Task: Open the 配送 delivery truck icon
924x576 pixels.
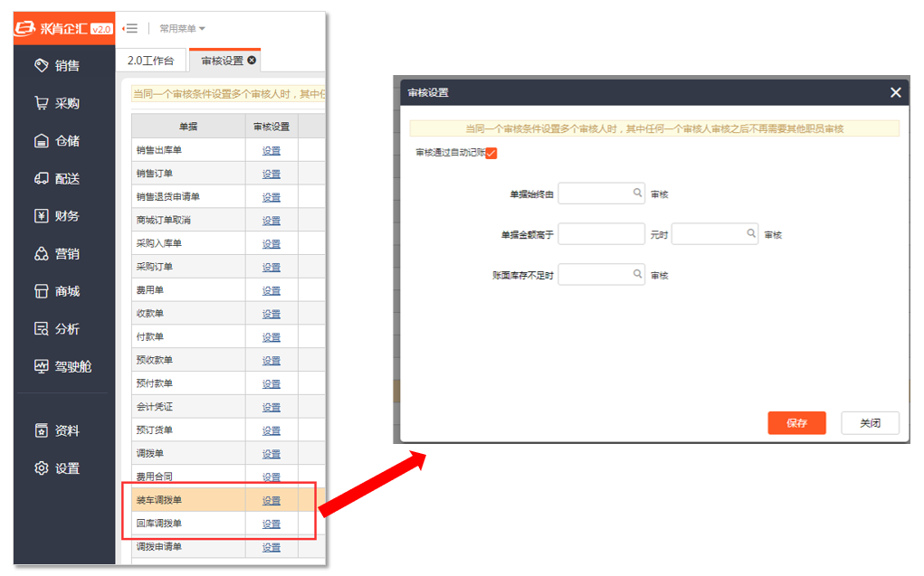Action: pyautogui.click(x=41, y=178)
